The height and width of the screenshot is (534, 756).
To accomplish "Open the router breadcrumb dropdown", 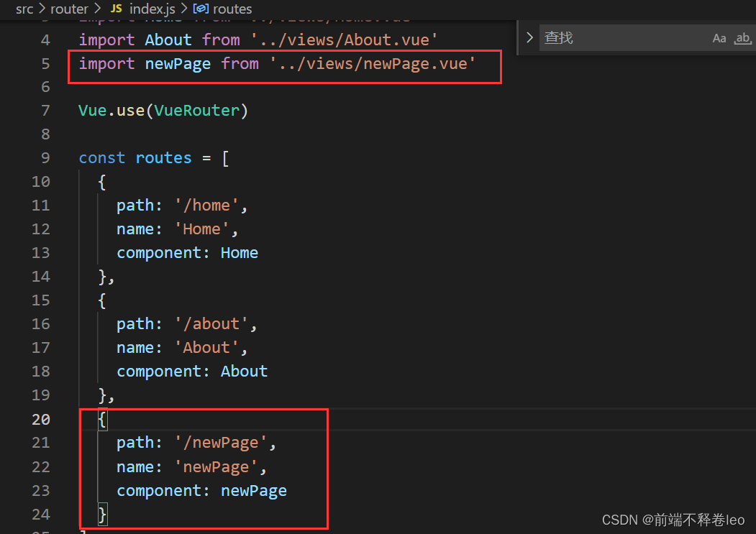I will (x=69, y=9).
